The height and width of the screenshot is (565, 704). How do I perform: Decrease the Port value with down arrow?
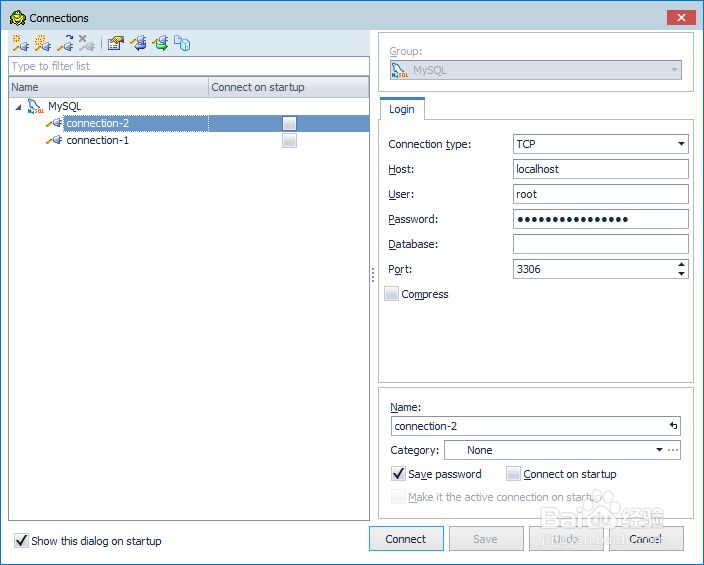click(682, 274)
